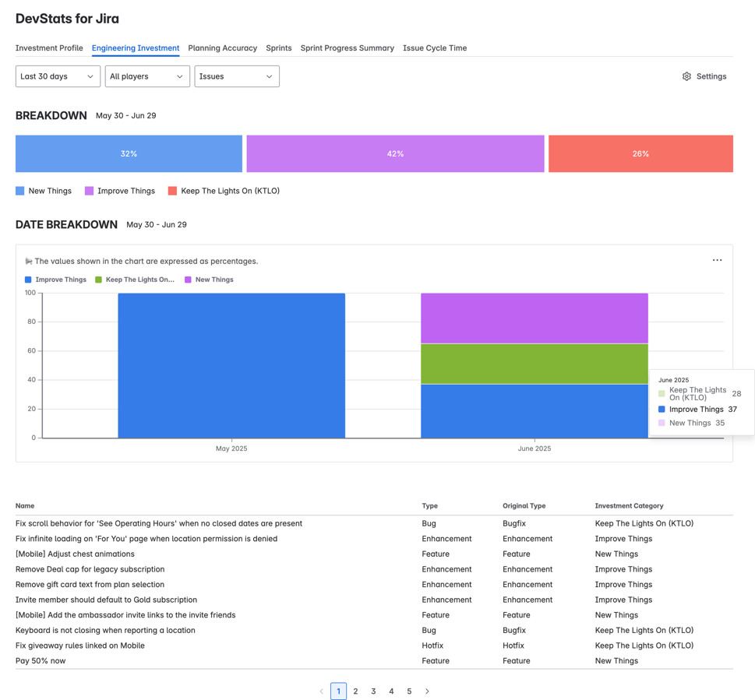Go to table page 2
The image size is (755, 700).
pyautogui.click(x=355, y=691)
